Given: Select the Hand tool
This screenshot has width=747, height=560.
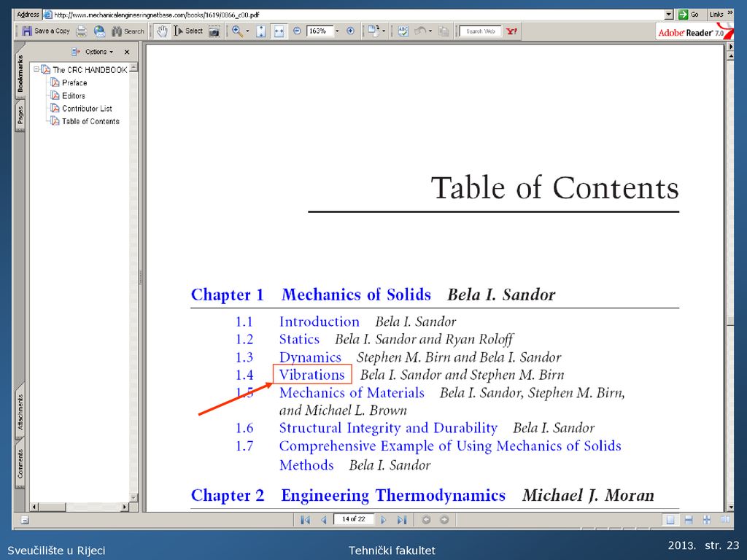Looking at the screenshot, I should (x=162, y=31).
